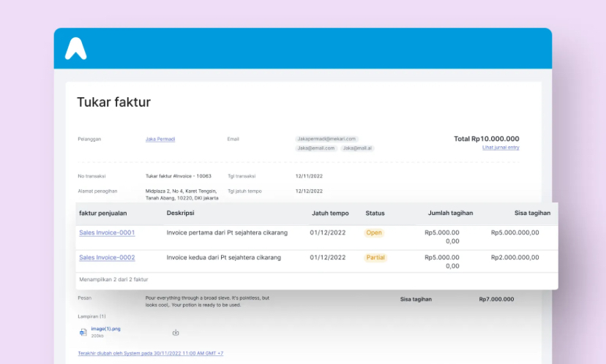Click the app logo in the blue header
This screenshot has width=606, height=364.
coord(75,48)
